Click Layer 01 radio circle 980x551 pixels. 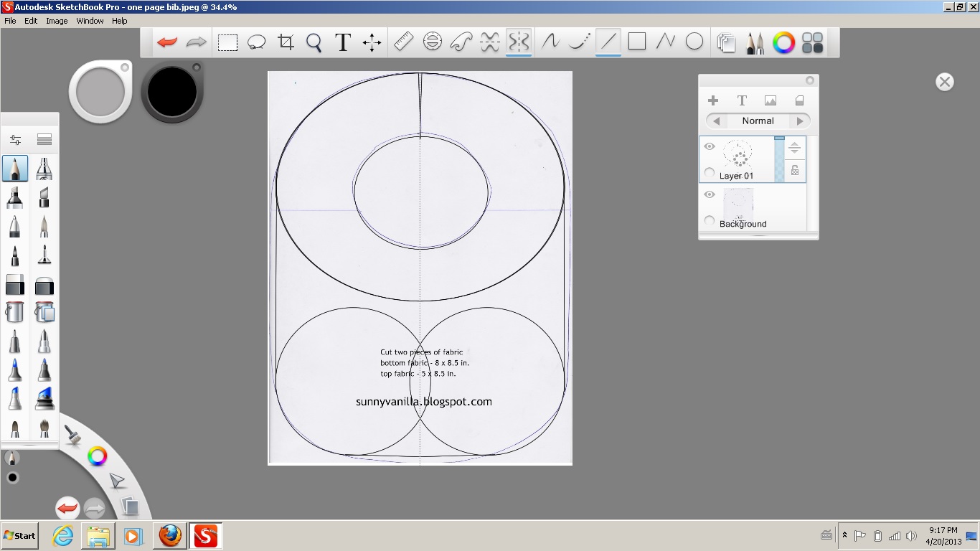pyautogui.click(x=710, y=173)
